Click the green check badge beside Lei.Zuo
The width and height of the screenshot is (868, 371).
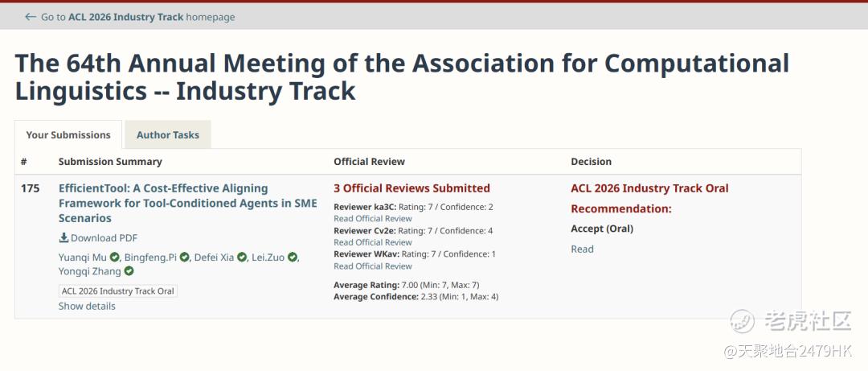point(293,258)
